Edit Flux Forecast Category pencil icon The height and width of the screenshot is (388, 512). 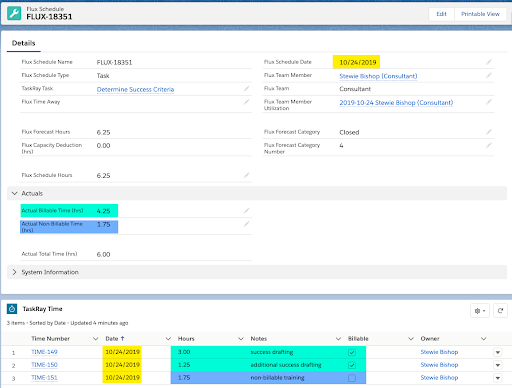[489, 132]
